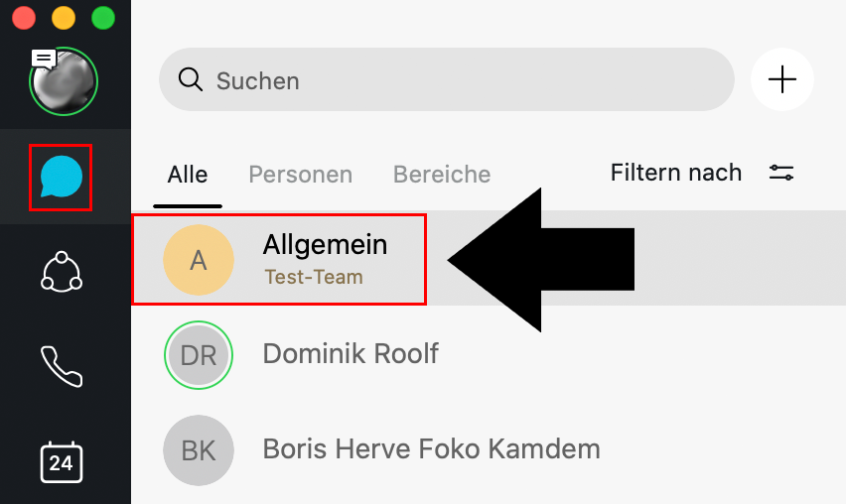Open the Messaging chat bubble icon

62,178
